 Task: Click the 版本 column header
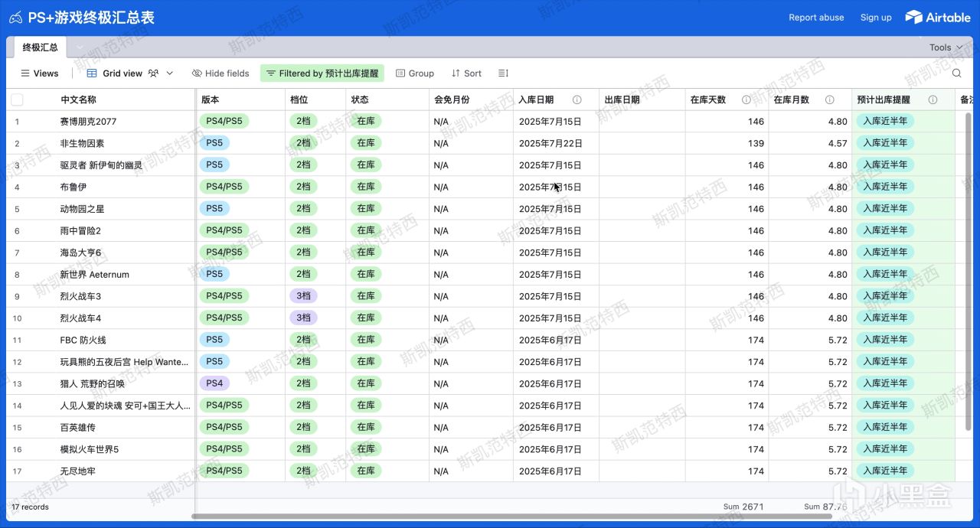pos(240,99)
